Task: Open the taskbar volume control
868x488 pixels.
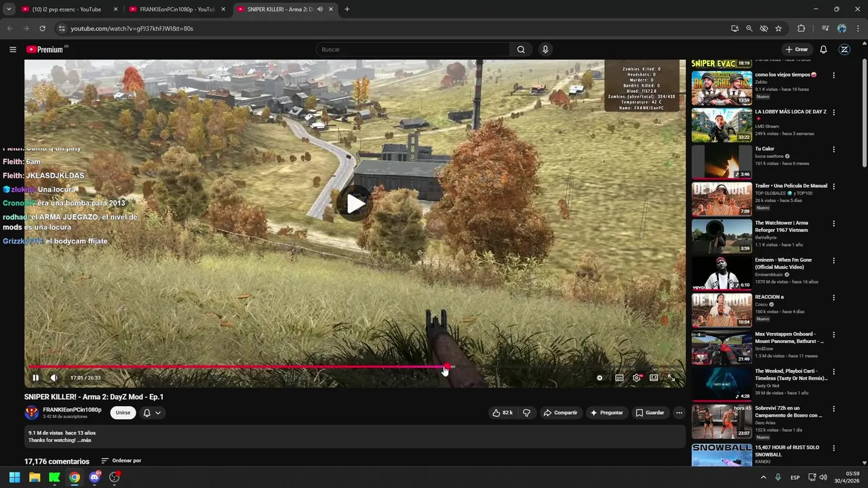Action: [823, 477]
